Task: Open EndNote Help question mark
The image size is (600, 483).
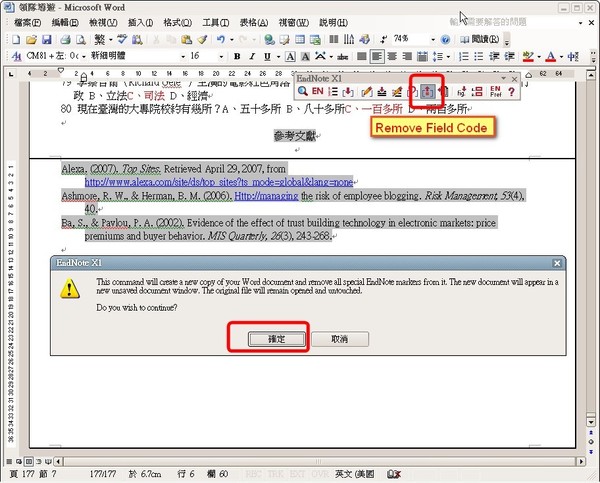Action: [512, 91]
